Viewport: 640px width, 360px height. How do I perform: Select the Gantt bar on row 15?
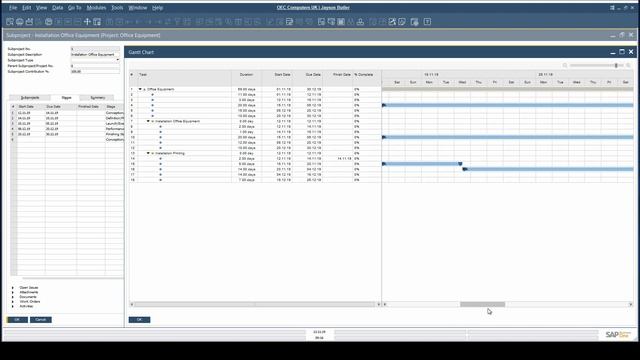pyautogui.click(x=422, y=164)
